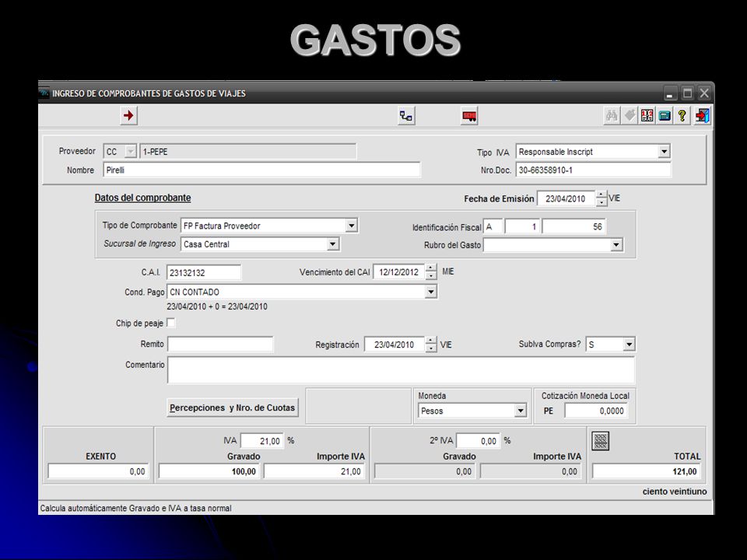Open the Cond. Pago dropdown
This screenshot has width=747, height=560.
[x=430, y=292]
